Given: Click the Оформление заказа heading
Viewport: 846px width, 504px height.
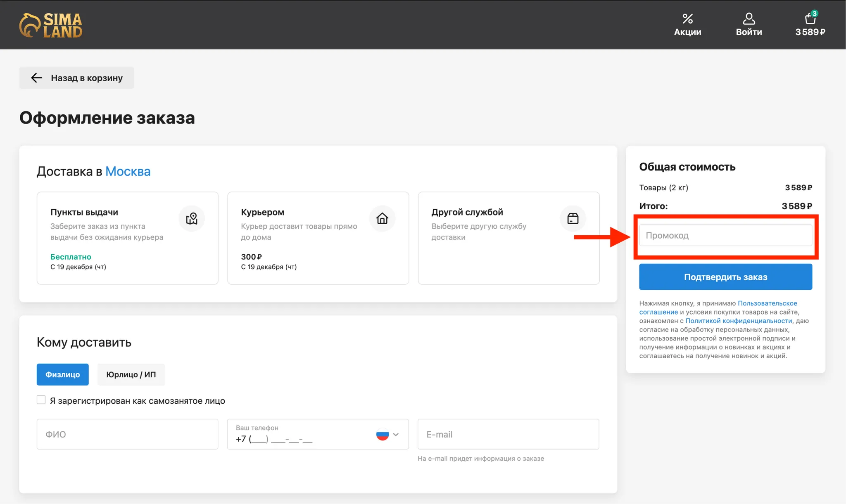Looking at the screenshot, I should tap(107, 118).
